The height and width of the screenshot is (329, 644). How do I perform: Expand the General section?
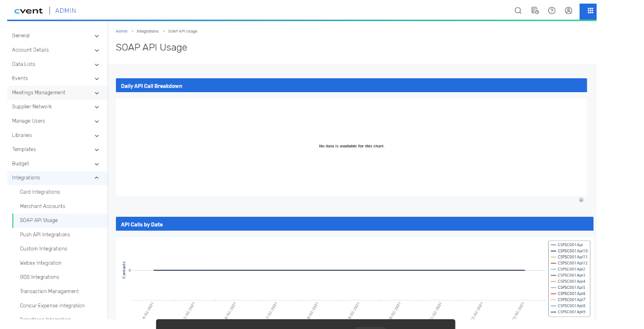click(x=97, y=36)
